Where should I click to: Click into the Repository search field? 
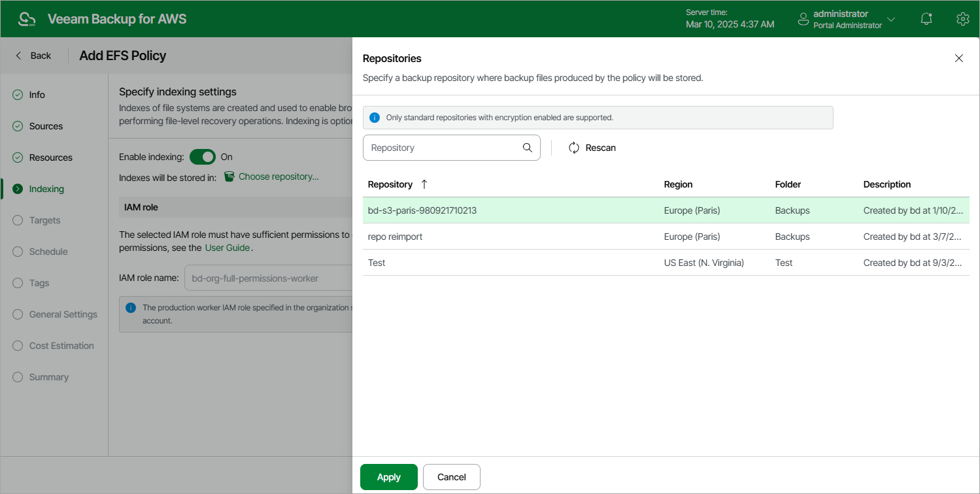[442, 148]
